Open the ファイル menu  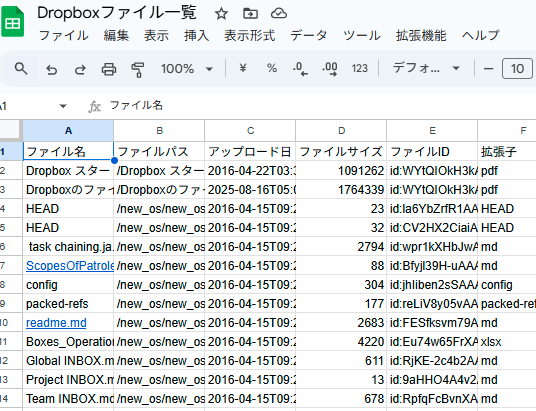pyautogui.click(x=64, y=36)
